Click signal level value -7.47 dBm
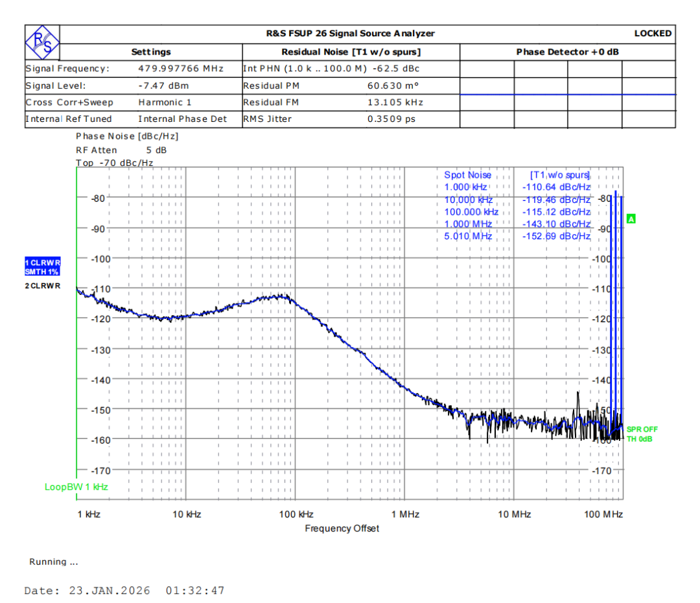Image resolution: width=700 pixels, height=603 pixels. coord(163,86)
